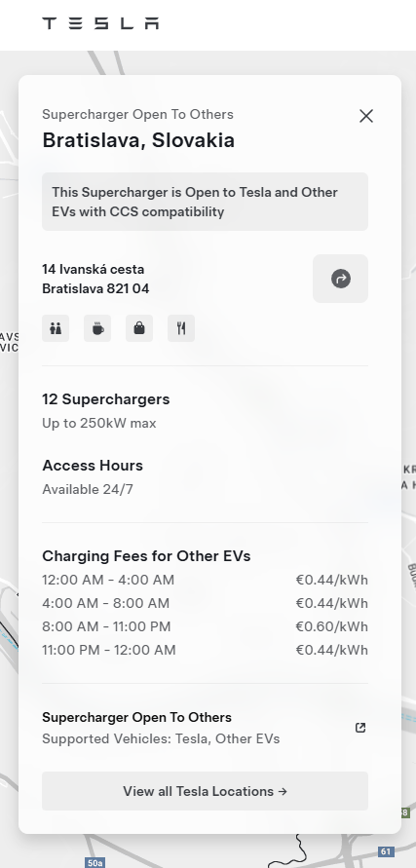Click View all Tesla Locations button
This screenshot has width=416, height=868.
coord(205,791)
